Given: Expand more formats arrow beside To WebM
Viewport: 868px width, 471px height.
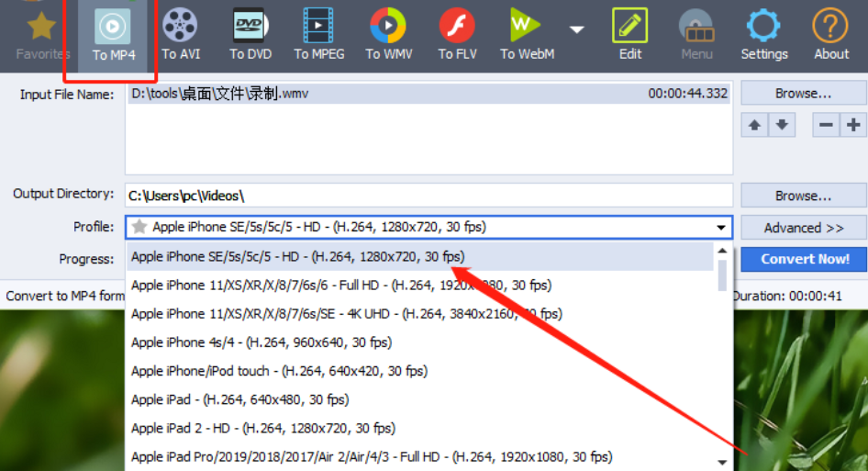Looking at the screenshot, I should click(577, 29).
